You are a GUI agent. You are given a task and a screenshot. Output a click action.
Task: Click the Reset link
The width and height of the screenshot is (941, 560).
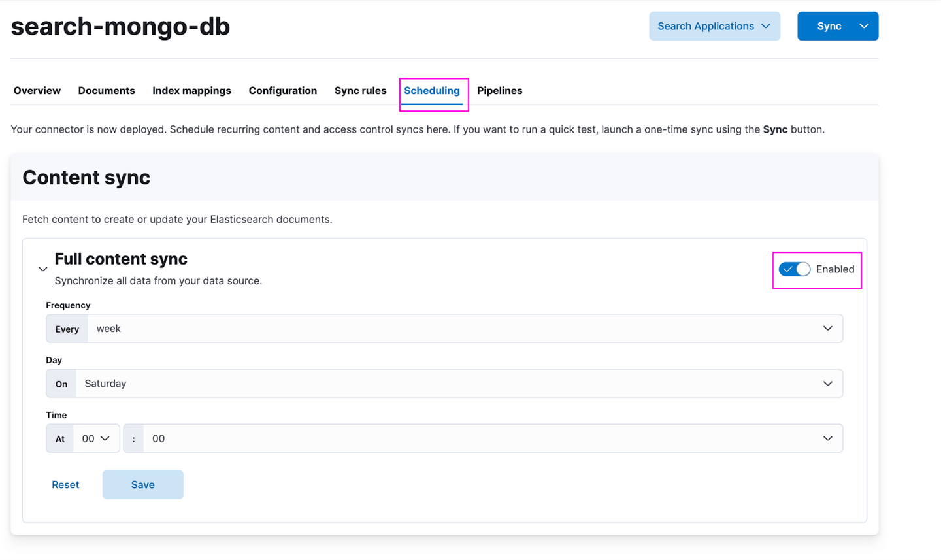coord(65,485)
